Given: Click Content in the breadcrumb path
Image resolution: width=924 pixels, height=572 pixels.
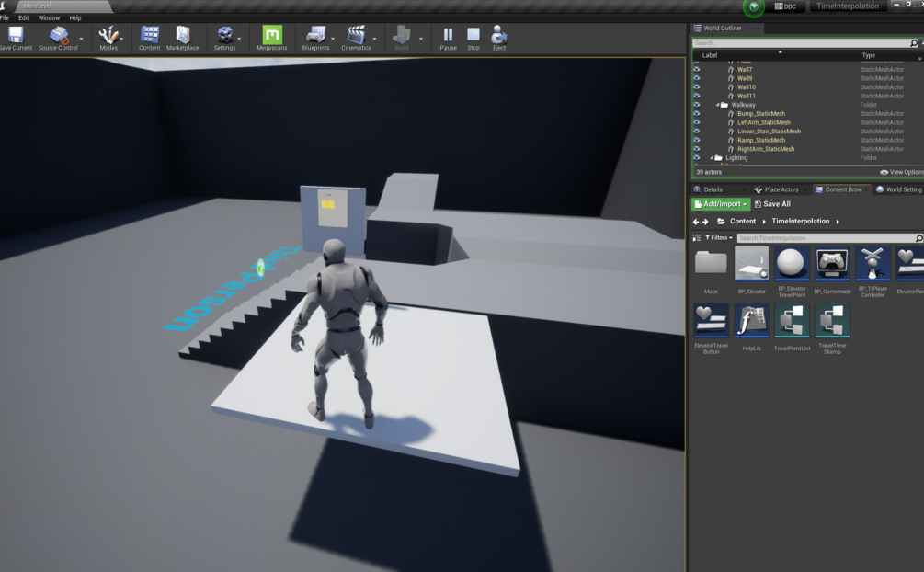Looking at the screenshot, I should 743,222.
